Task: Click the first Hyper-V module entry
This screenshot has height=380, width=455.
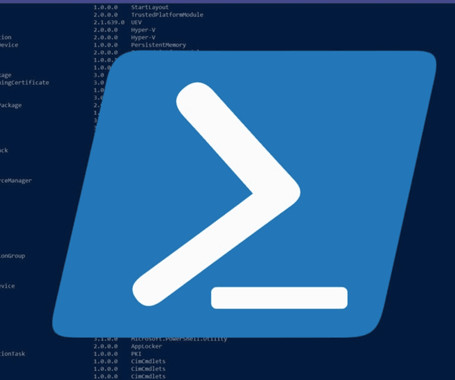Action: point(143,30)
